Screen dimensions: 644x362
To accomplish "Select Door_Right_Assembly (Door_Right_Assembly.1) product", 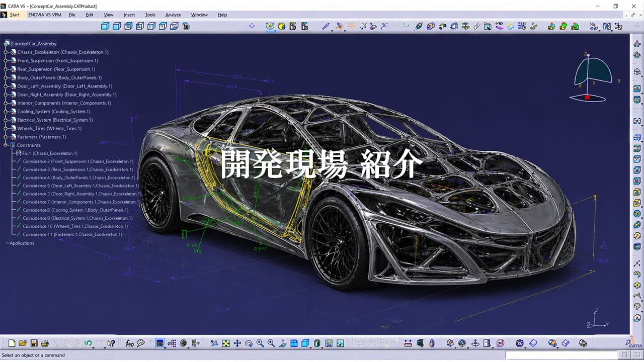I will tap(67, 95).
